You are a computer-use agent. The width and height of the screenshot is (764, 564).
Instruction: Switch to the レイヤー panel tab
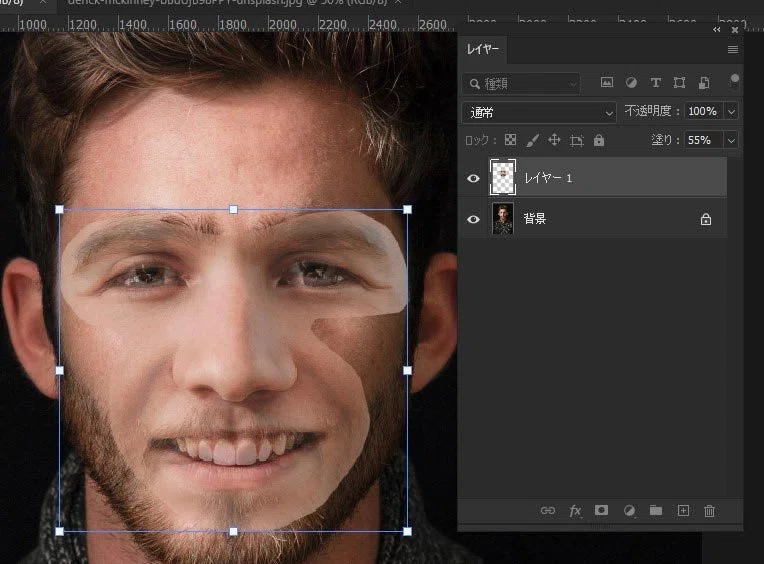482,49
